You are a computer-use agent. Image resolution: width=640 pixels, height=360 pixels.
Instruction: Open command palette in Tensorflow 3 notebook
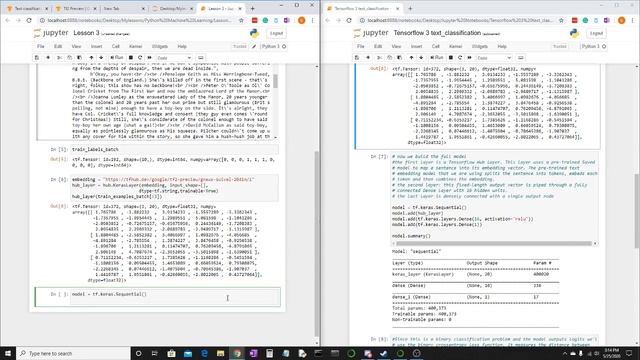tap(520, 58)
